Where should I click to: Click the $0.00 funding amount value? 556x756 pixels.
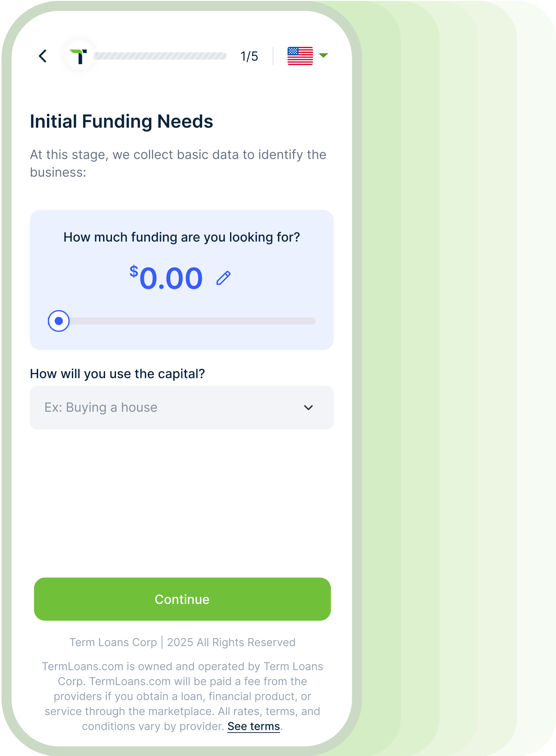click(166, 278)
